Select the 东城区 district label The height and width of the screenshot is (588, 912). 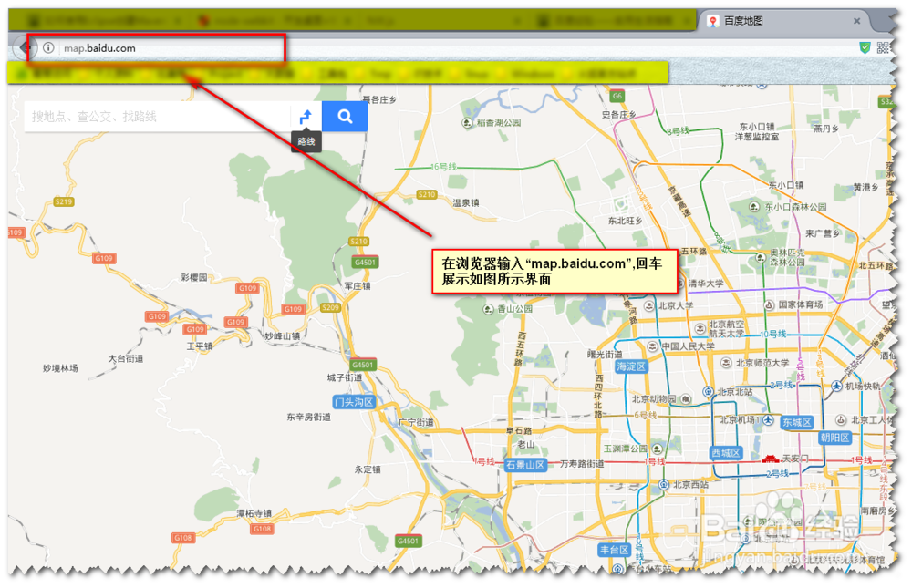pos(796,422)
